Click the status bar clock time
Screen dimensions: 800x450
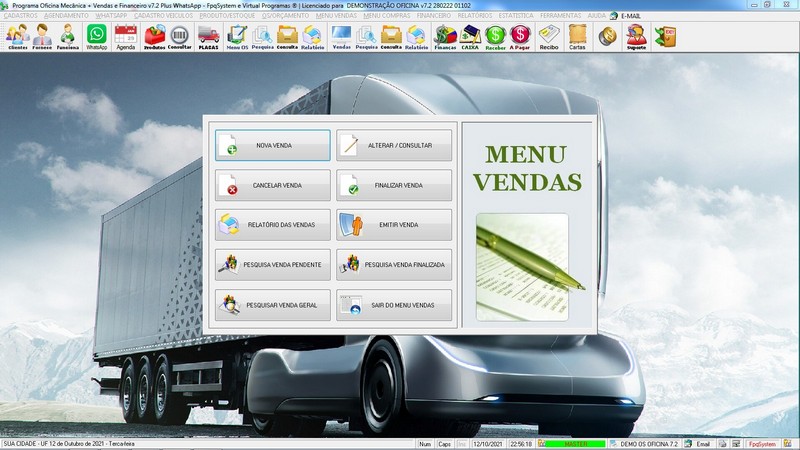521,444
